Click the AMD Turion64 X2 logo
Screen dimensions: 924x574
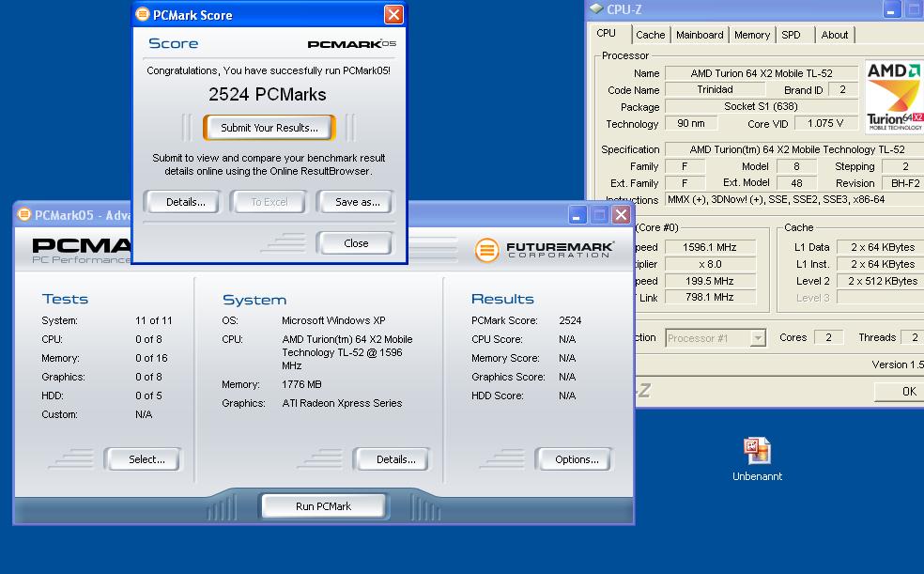pos(894,97)
